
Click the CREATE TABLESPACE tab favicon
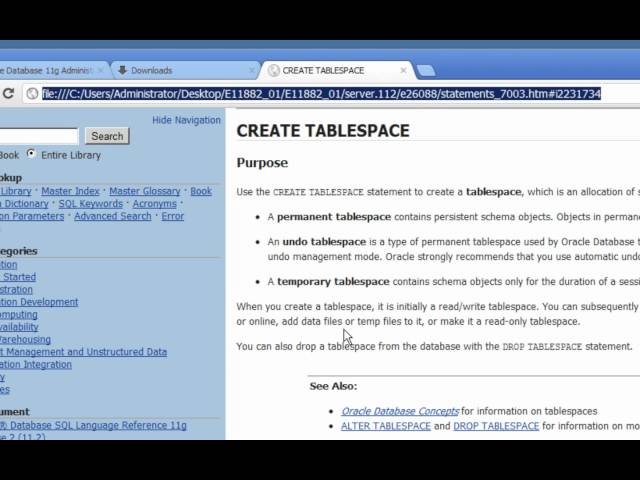(x=273, y=71)
